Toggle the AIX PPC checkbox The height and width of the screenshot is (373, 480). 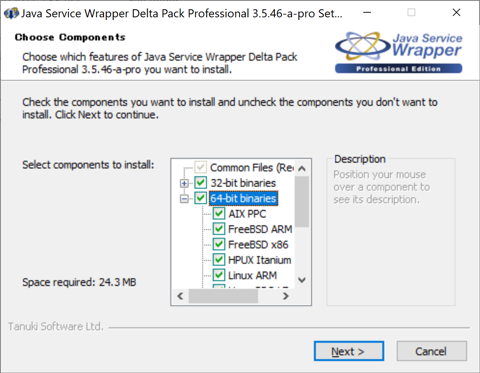pyautogui.click(x=219, y=213)
